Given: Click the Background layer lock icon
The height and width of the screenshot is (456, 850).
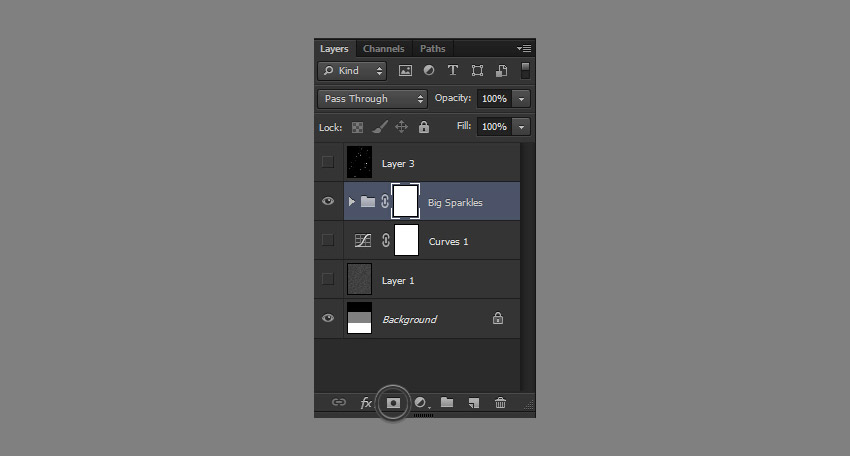Looking at the screenshot, I should coord(498,318).
